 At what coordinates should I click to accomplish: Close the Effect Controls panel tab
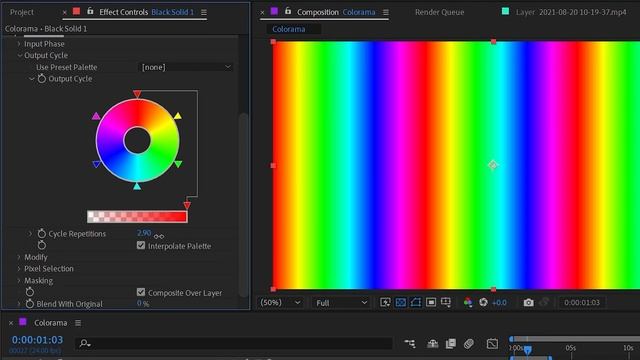pos(64,13)
